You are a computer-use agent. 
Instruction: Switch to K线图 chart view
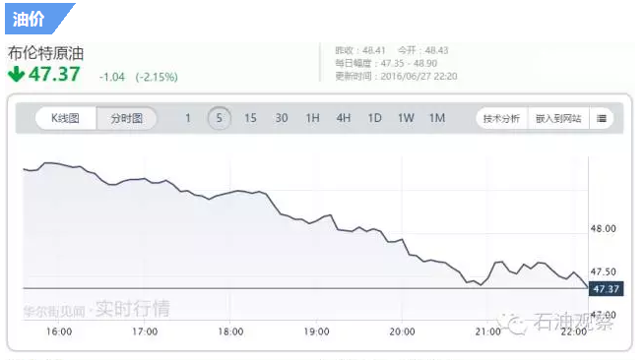pyautogui.click(x=66, y=118)
